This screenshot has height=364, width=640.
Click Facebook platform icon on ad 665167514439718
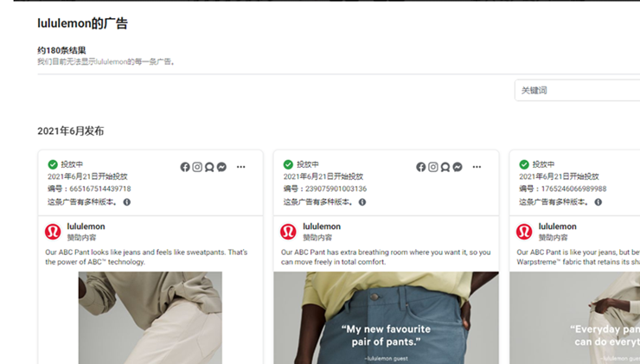(x=185, y=167)
